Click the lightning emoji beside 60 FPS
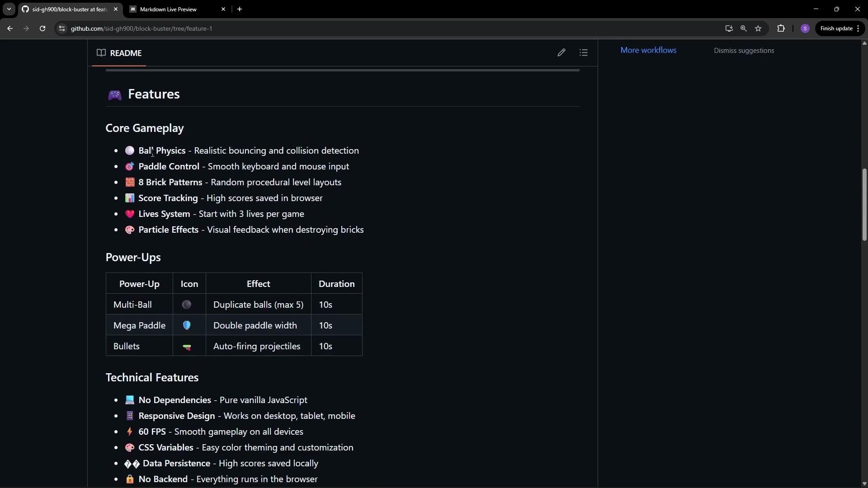 tap(130, 432)
